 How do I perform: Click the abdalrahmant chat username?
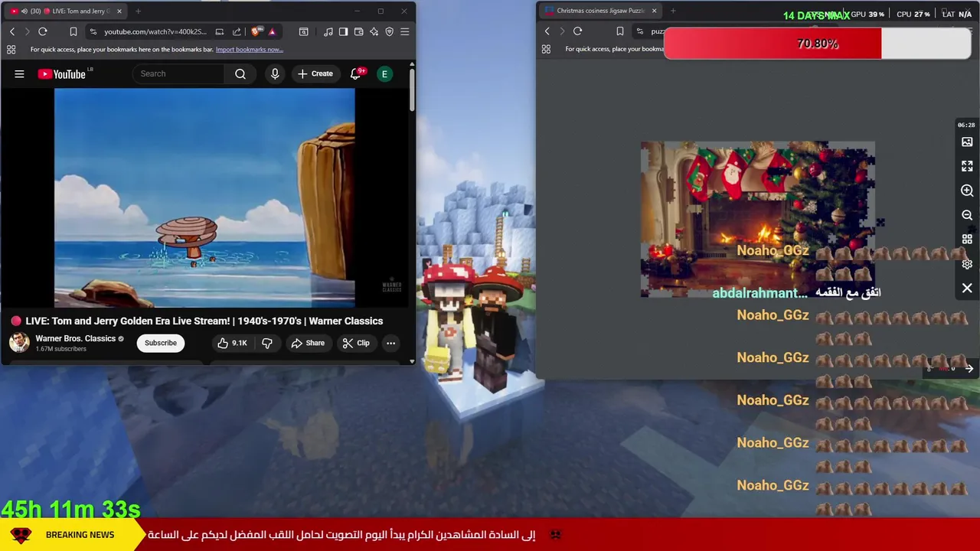[759, 293]
